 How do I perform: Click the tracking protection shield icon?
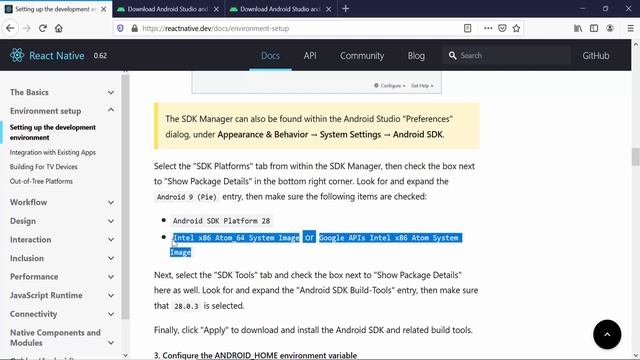[x=120, y=28]
